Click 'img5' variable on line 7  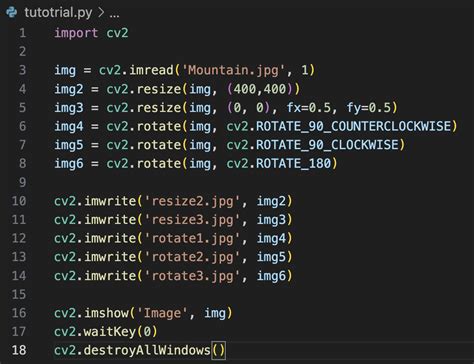point(69,145)
